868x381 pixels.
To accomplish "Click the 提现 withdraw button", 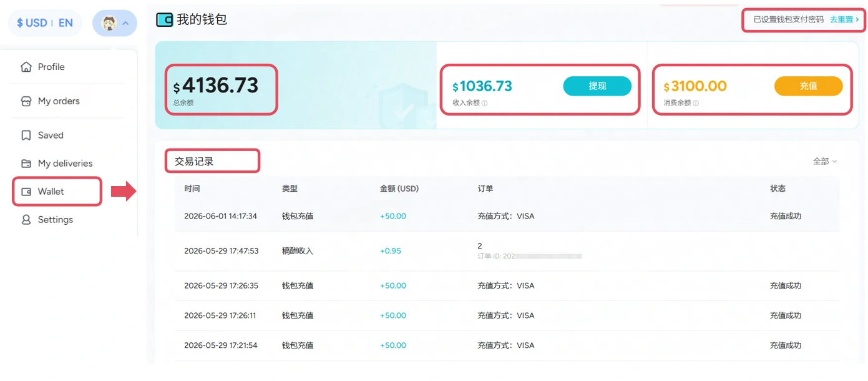I will click(597, 86).
